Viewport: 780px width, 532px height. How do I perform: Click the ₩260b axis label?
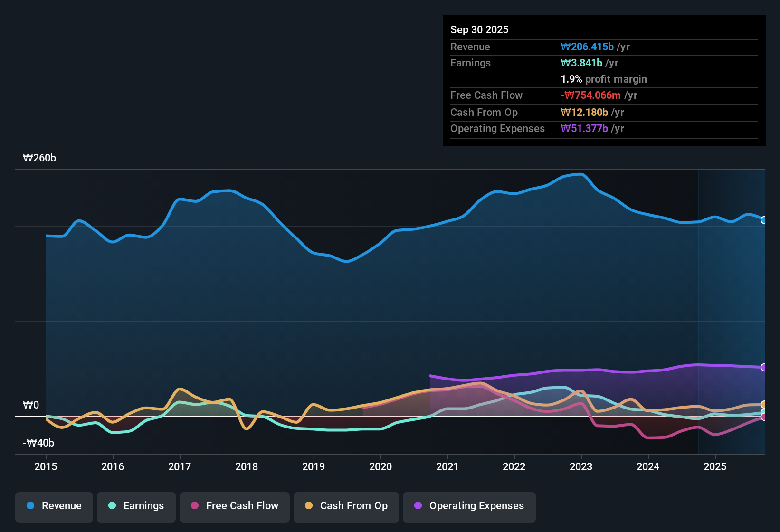click(40, 158)
